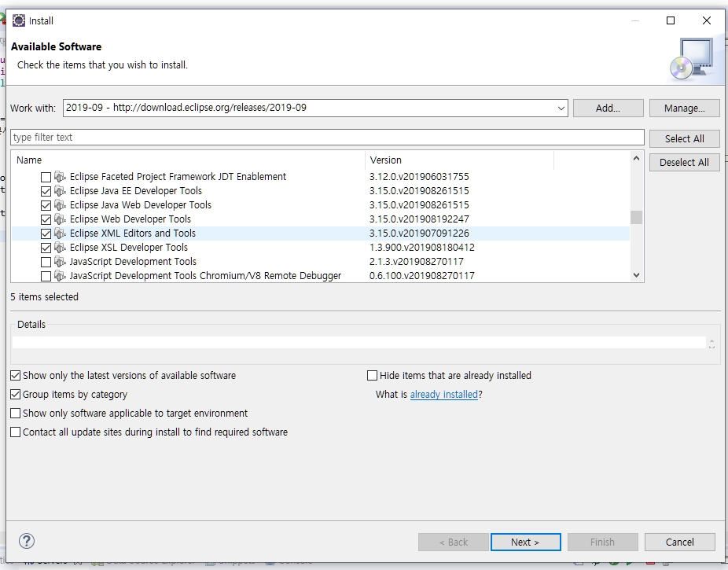Click feature icon beside Eclipse Web Developer Tools
Image resolution: width=728 pixels, height=570 pixels.
coord(60,219)
